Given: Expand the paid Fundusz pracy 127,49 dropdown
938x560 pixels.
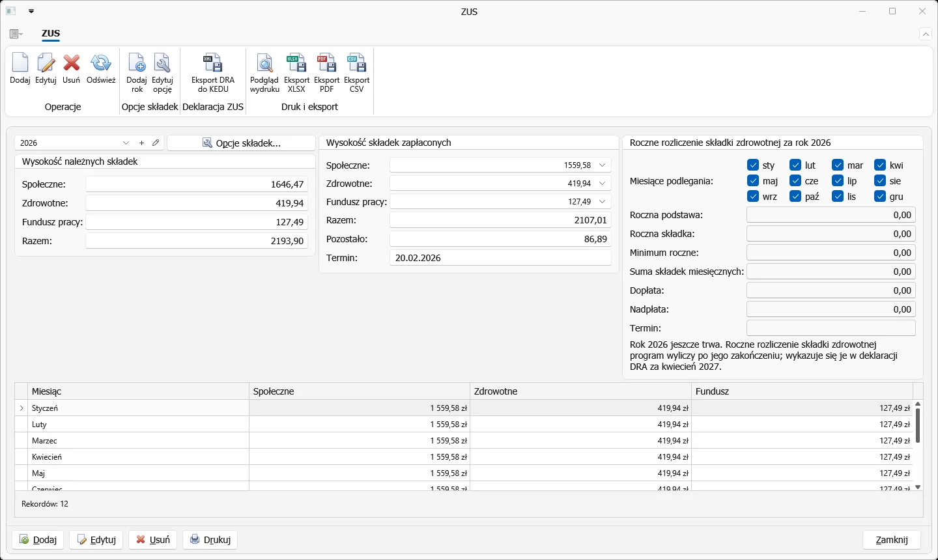Looking at the screenshot, I should 603,202.
